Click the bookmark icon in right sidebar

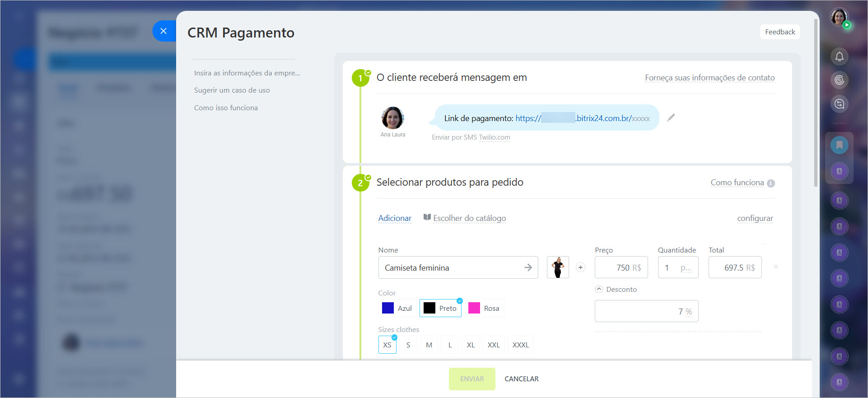(x=840, y=145)
